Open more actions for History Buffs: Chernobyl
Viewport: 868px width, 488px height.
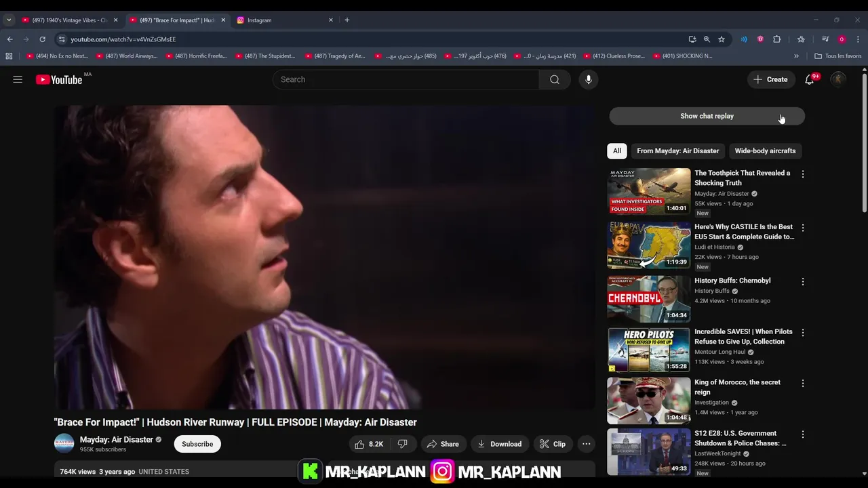click(x=803, y=281)
